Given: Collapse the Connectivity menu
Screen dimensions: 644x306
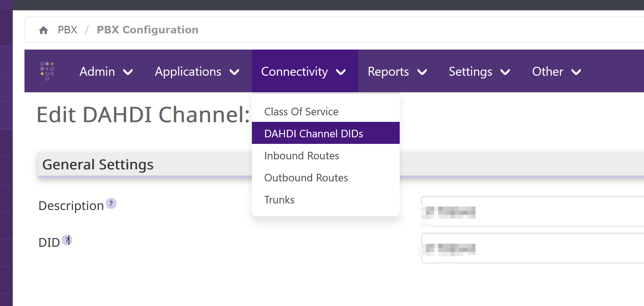Looking at the screenshot, I should click(305, 71).
